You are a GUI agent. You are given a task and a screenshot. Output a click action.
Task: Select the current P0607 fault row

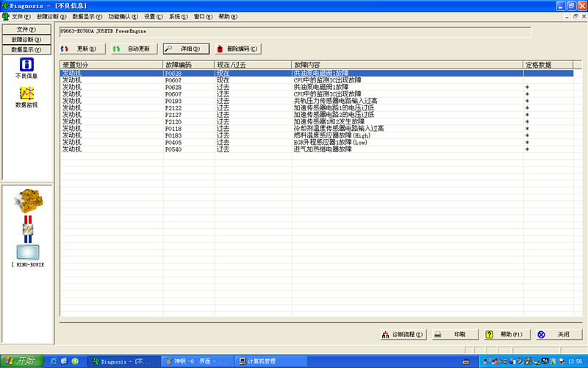317,80
